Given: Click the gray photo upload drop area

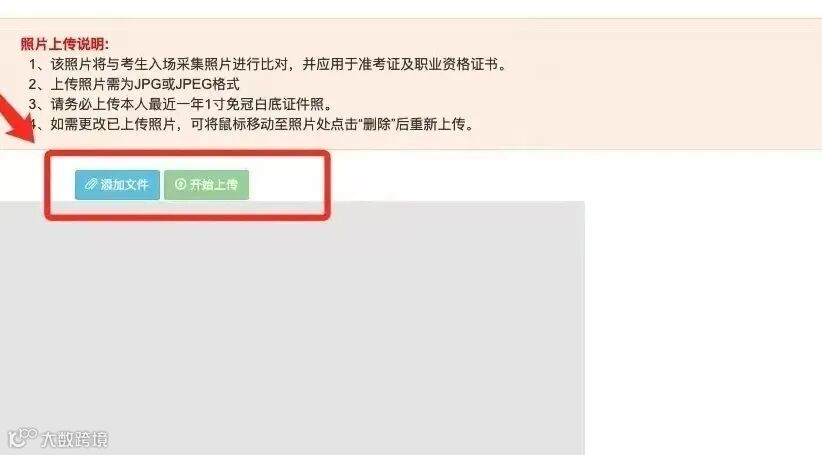Looking at the screenshot, I should [x=292, y=328].
